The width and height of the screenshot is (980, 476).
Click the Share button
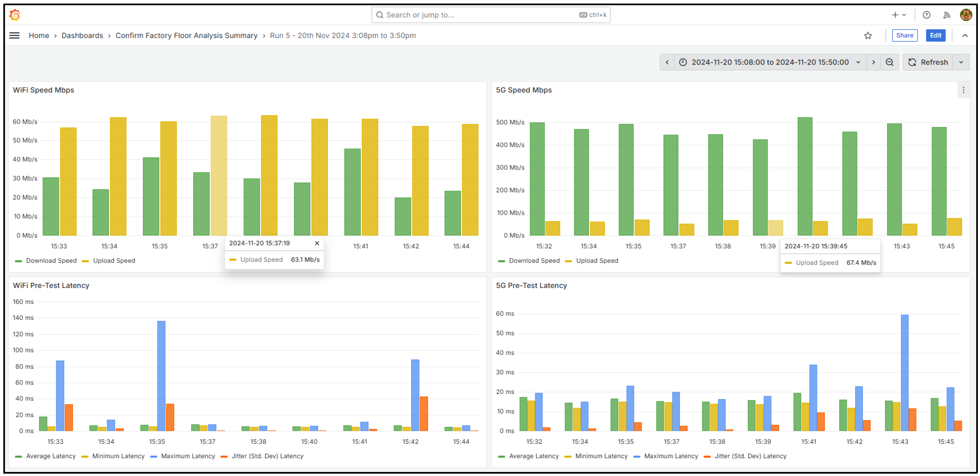click(x=904, y=35)
